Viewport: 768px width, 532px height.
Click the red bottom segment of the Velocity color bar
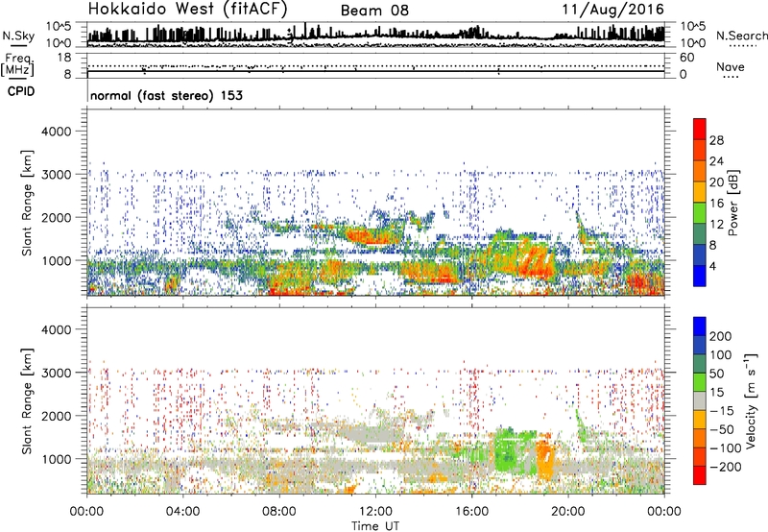(x=700, y=475)
